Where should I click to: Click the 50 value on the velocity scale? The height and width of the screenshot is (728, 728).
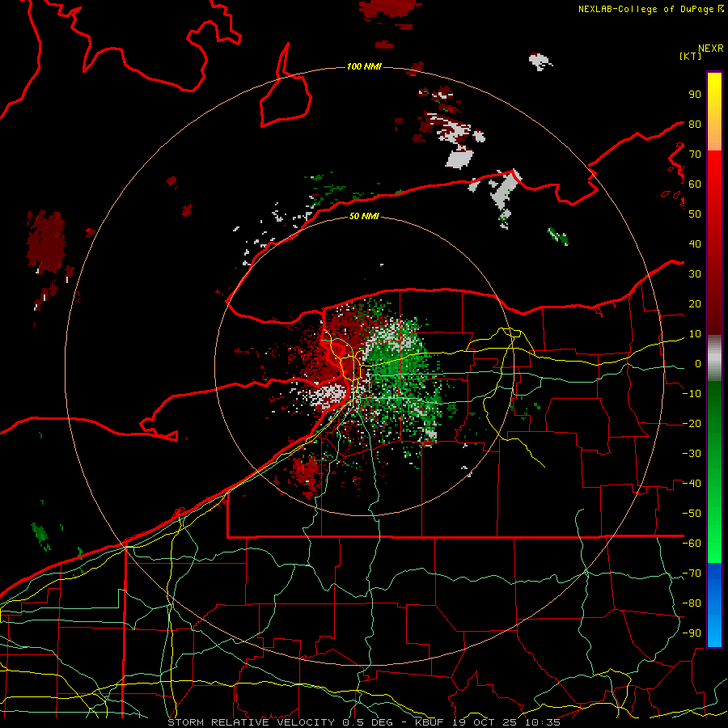[695, 214]
